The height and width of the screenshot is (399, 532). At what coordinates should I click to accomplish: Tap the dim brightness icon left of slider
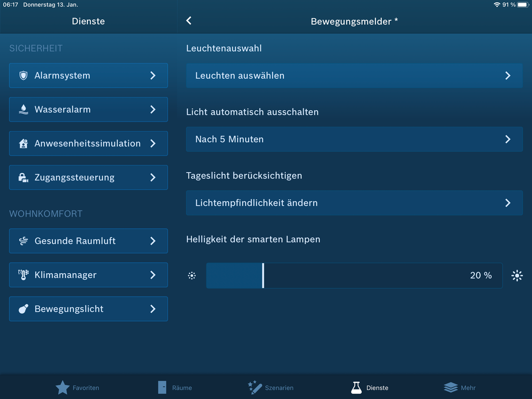pos(192,275)
